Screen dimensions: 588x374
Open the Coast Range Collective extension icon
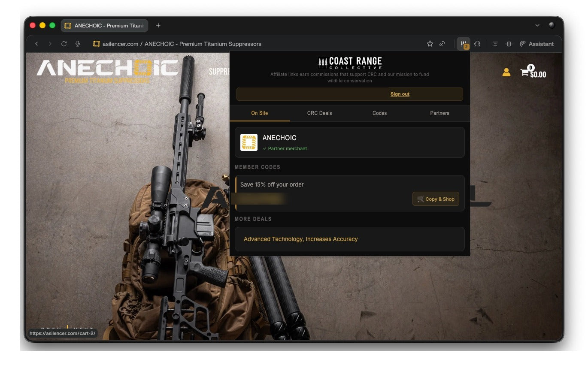coord(464,44)
